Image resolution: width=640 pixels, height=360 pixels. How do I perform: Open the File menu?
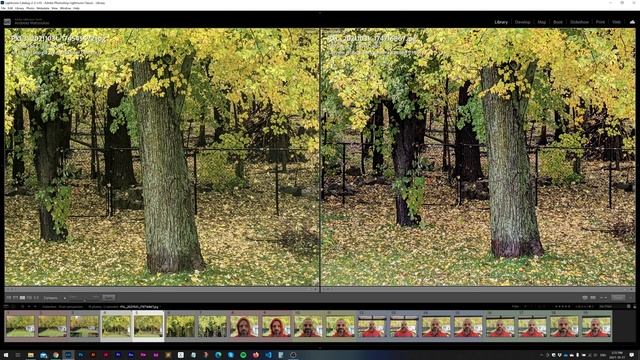point(3,8)
